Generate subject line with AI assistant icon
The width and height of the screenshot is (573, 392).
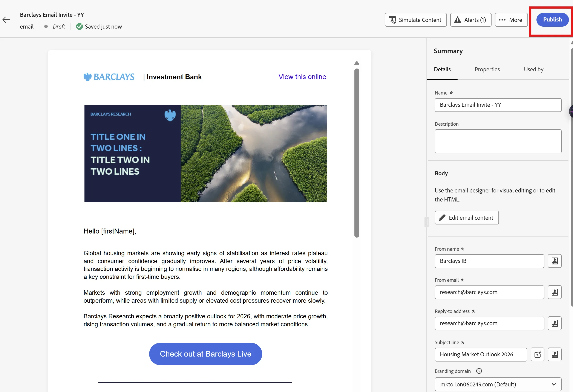pos(537,355)
